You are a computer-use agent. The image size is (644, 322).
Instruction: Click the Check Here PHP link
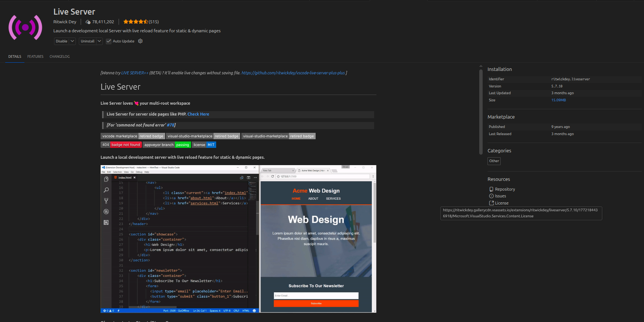coord(198,114)
